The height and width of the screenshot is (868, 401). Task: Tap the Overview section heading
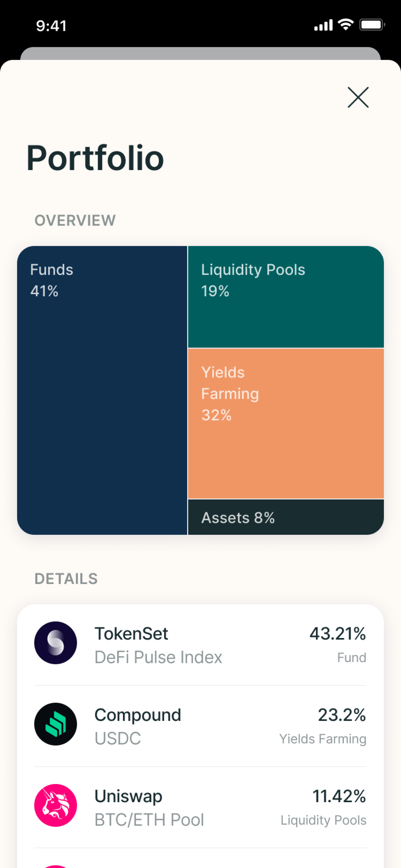pos(75,220)
